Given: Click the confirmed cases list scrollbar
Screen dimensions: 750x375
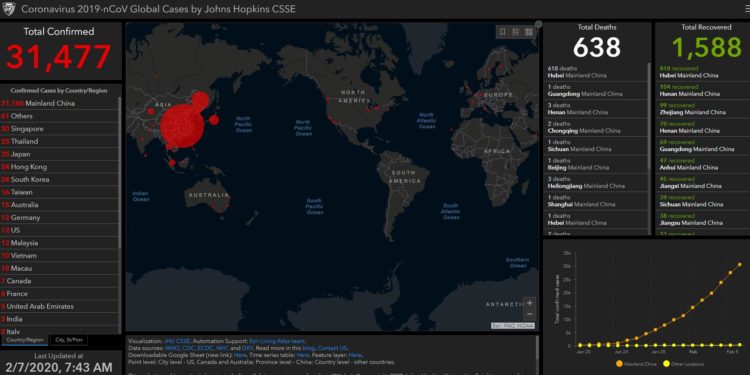Looking at the screenshot, I should 120,172.
